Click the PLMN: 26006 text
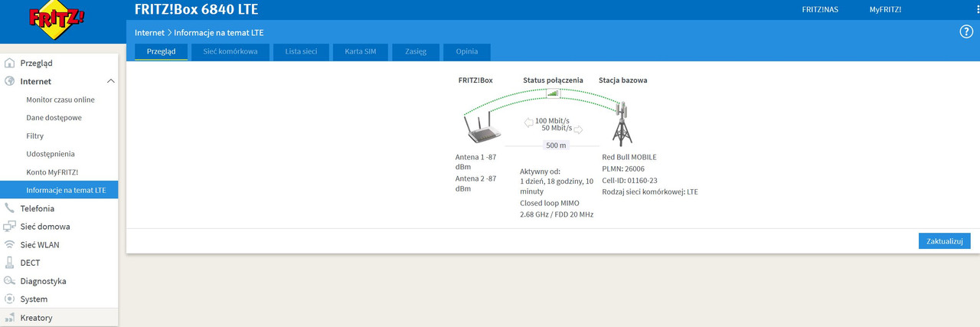Viewport: 980px width, 327px height. [623, 168]
